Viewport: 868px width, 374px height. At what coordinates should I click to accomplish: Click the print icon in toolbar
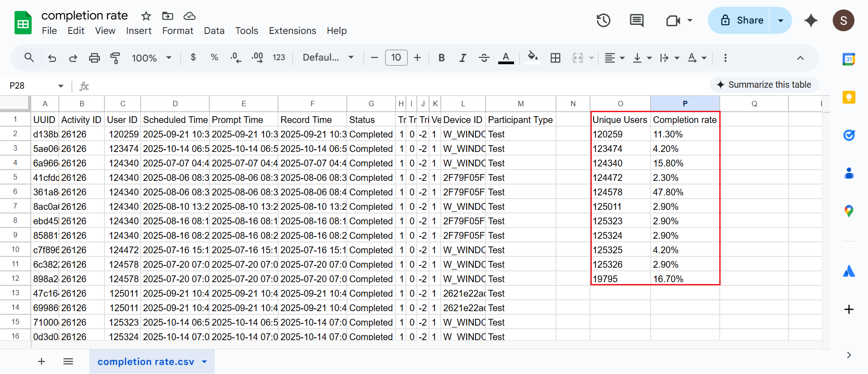point(94,58)
